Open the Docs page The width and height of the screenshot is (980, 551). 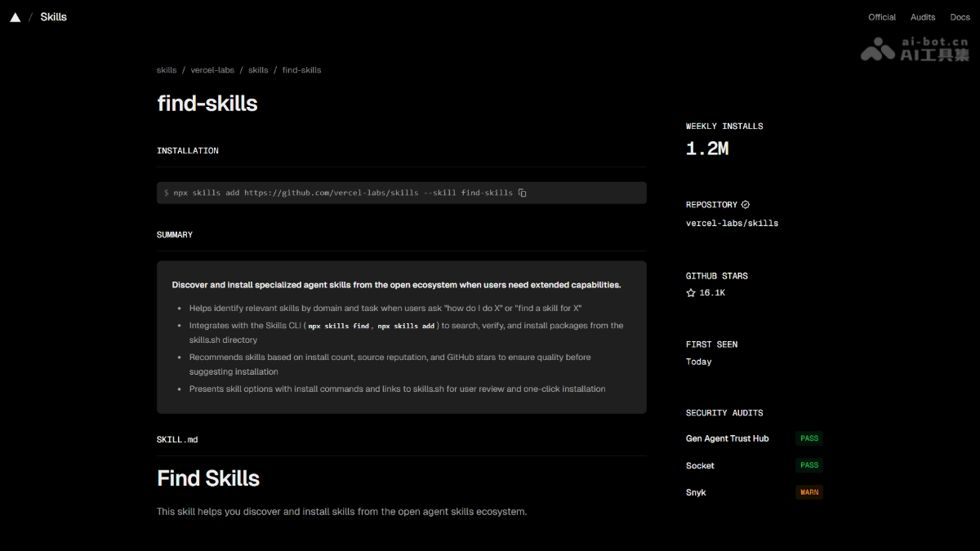click(x=960, y=17)
